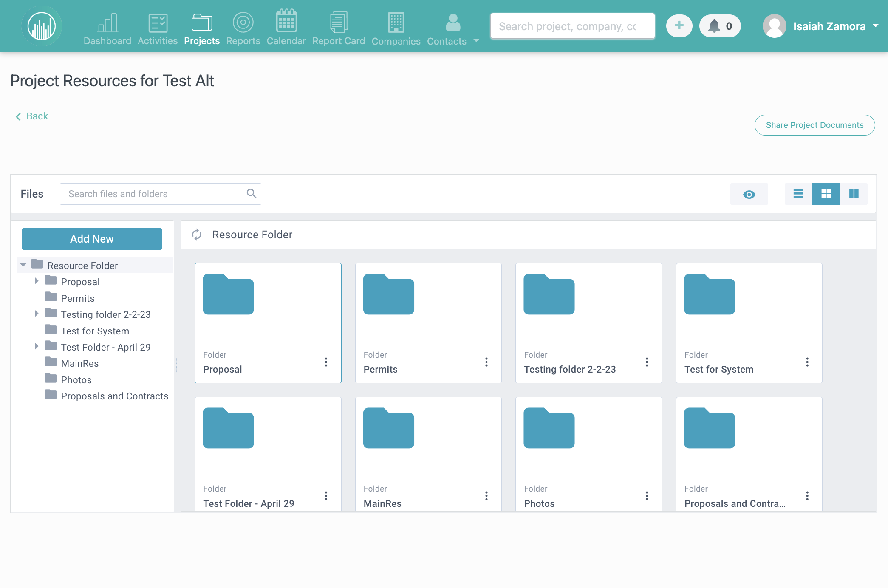Open options menu for Testing folder 2-2-23

click(x=647, y=362)
